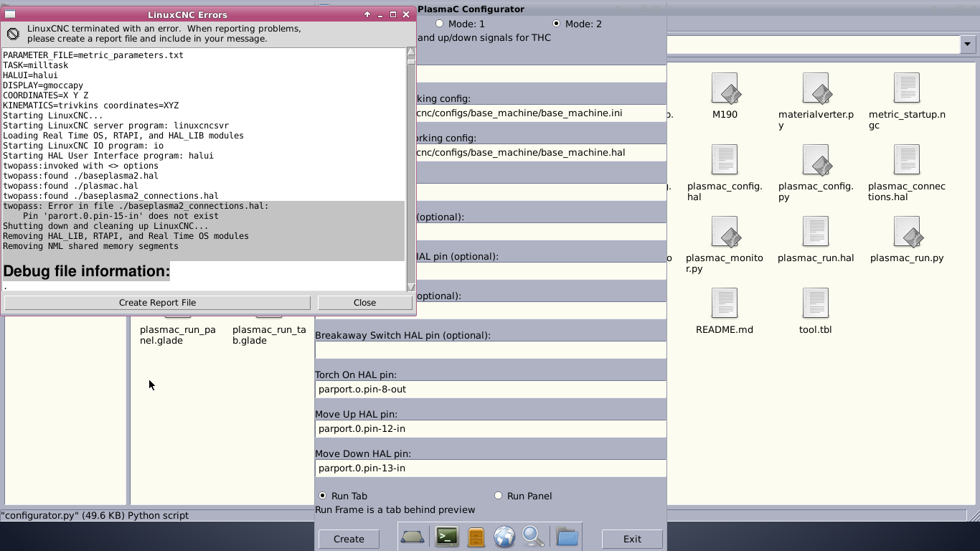The width and height of the screenshot is (980, 551).
Task: Choose the Run Panel option
Action: (x=498, y=496)
